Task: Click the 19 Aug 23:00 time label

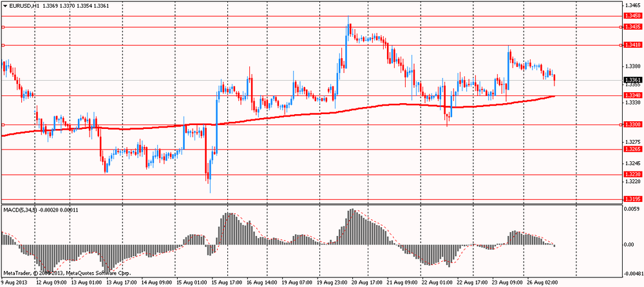Action: pos(332,283)
